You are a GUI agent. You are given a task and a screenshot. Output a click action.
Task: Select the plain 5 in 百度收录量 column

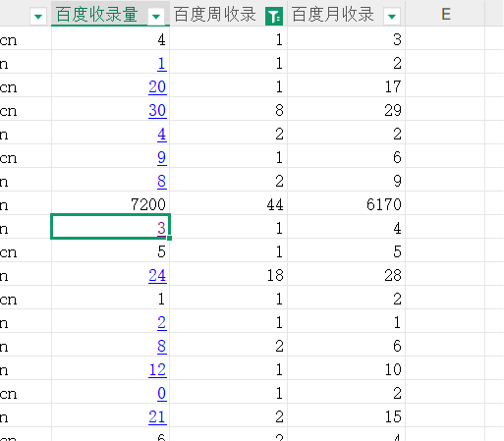[x=110, y=251]
